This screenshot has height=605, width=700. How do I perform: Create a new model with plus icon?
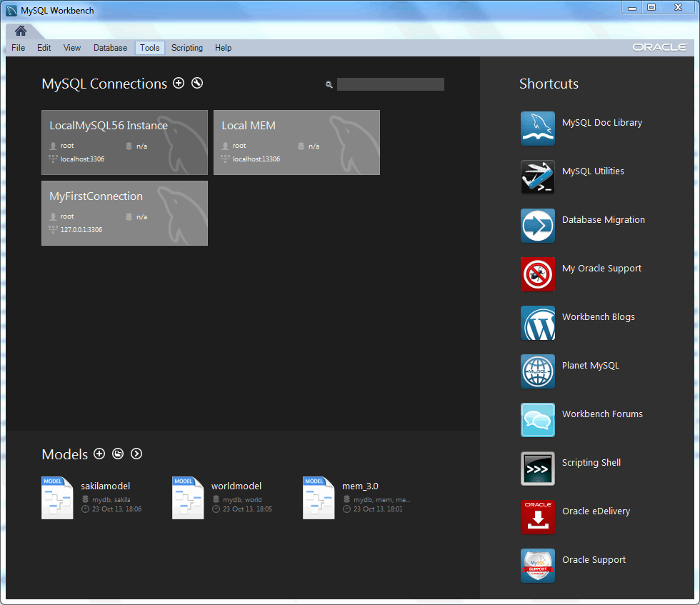coord(99,454)
